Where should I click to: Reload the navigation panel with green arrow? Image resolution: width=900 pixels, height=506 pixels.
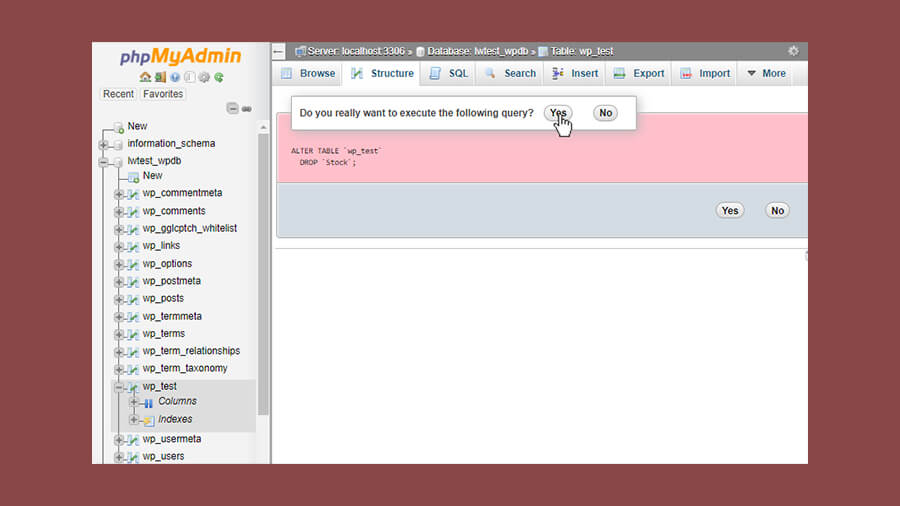click(219, 77)
